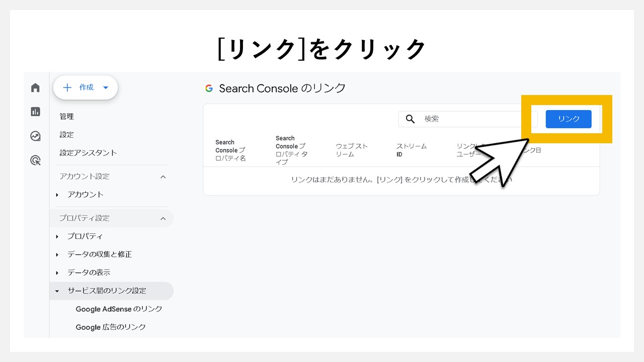Select 設定 in the sidebar menu

pyautogui.click(x=65, y=134)
